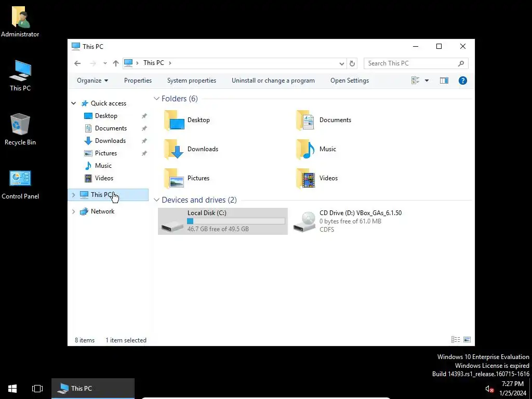Click the computer icon in address bar
This screenshot has width=532, height=399.
[x=128, y=63]
